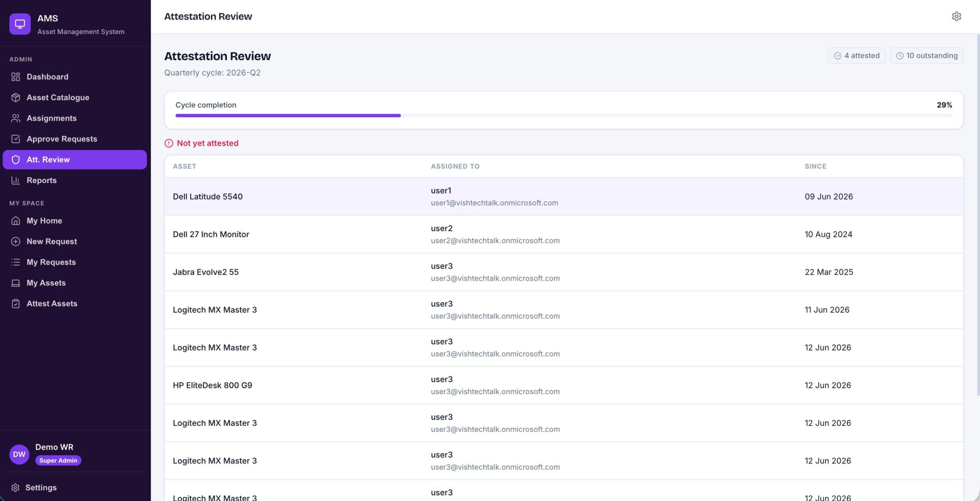
Task: Select Att. Review menu item
Action: (75, 159)
